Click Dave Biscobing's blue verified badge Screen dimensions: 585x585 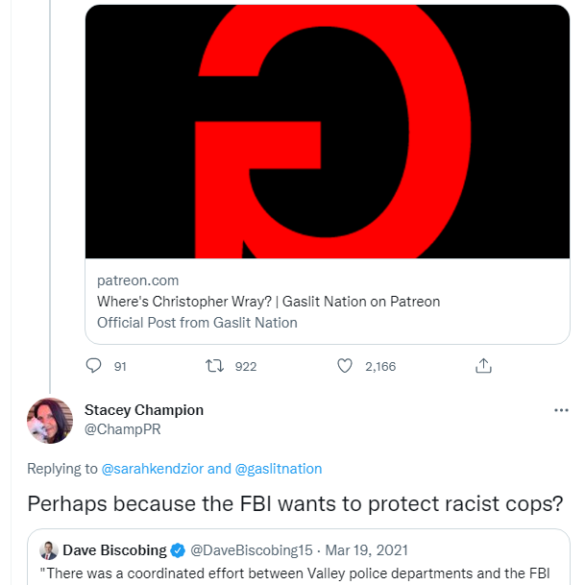point(178,551)
